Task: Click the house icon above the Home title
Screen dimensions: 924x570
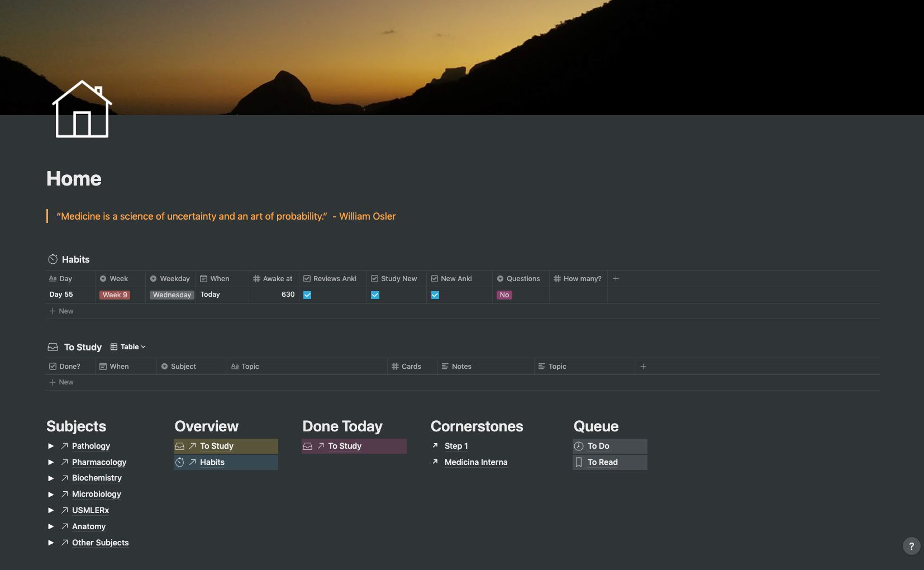Action: [x=82, y=110]
